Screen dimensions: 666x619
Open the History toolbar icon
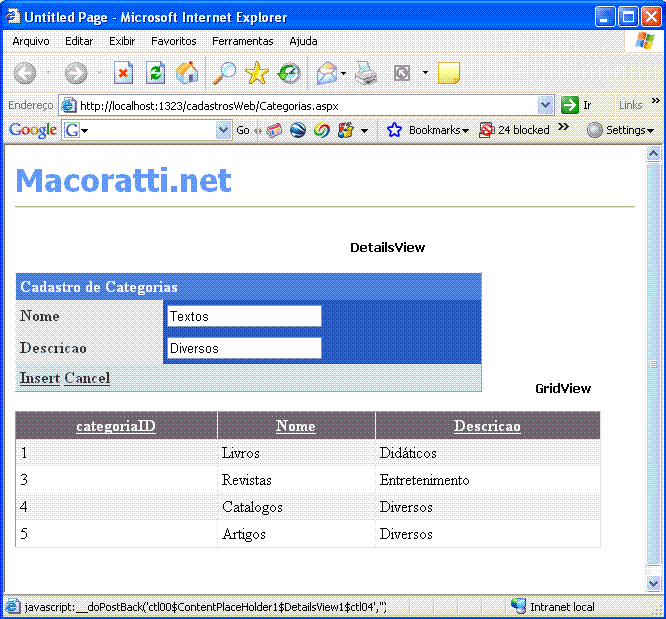click(x=289, y=73)
